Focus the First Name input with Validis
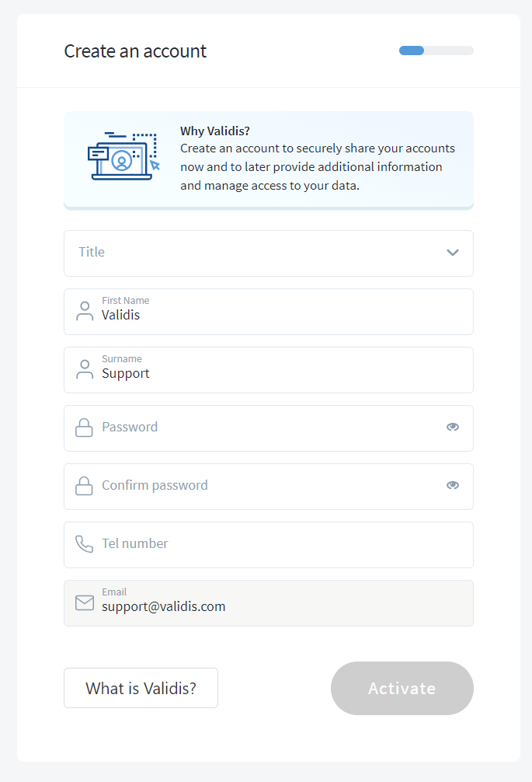 [x=269, y=312]
